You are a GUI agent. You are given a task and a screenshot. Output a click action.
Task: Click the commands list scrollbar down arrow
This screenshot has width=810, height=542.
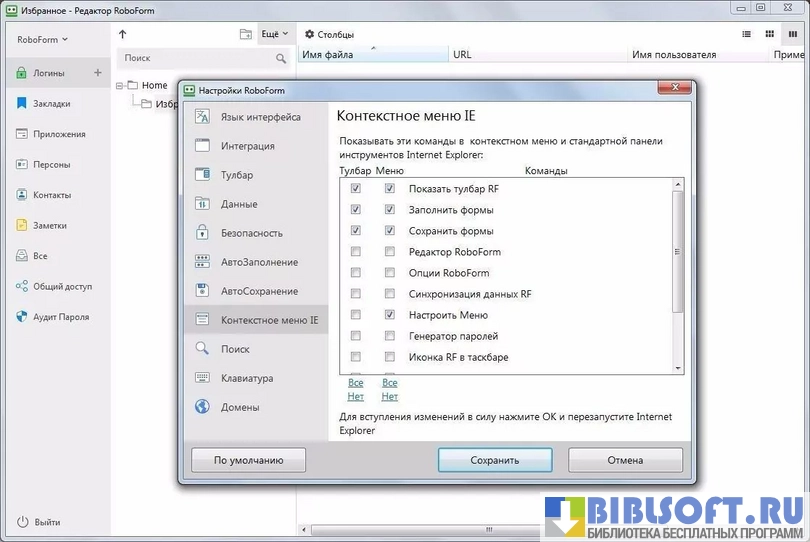click(x=678, y=368)
